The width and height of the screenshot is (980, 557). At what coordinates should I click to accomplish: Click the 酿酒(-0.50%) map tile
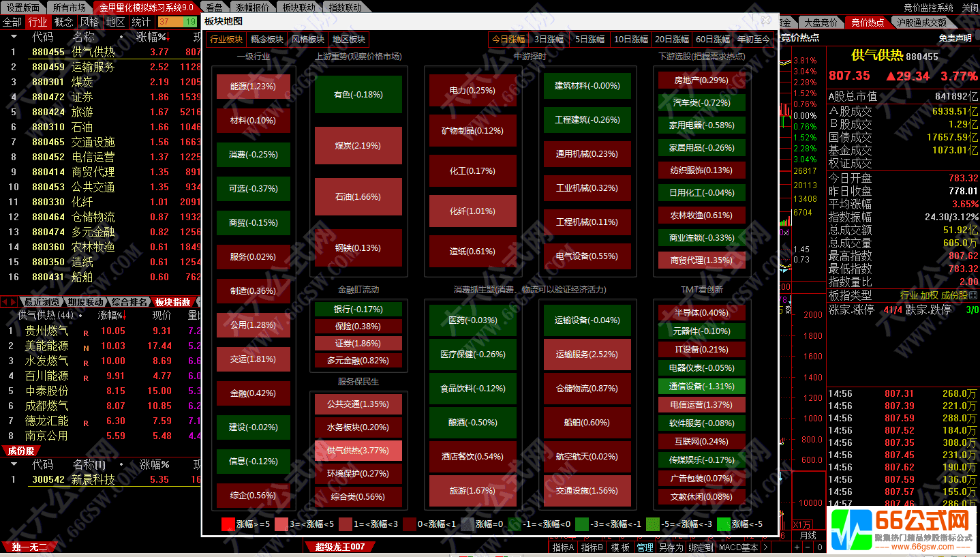pyautogui.click(x=472, y=423)
